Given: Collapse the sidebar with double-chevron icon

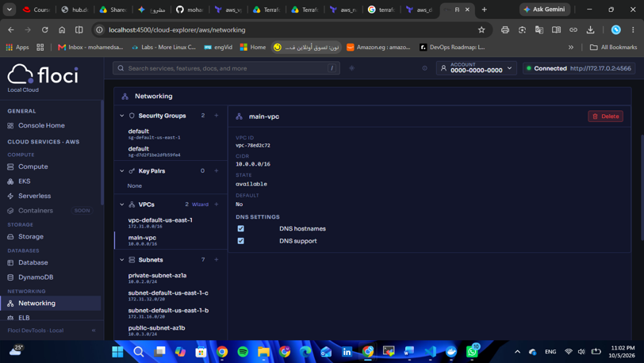Looking at the screenshot, I should click(x=94, y=331).
